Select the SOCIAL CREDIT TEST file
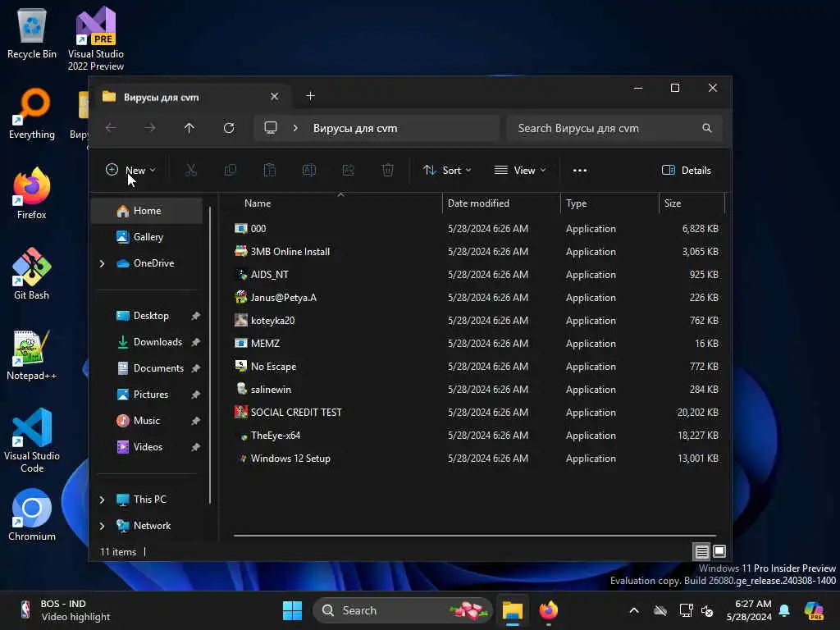This screenshot has height=630, width=840. point(477,413)
